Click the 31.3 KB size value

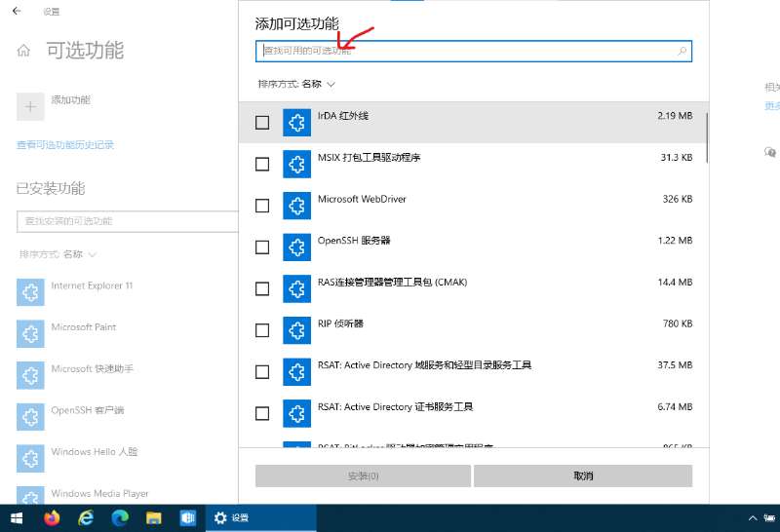tap(676, 157)
